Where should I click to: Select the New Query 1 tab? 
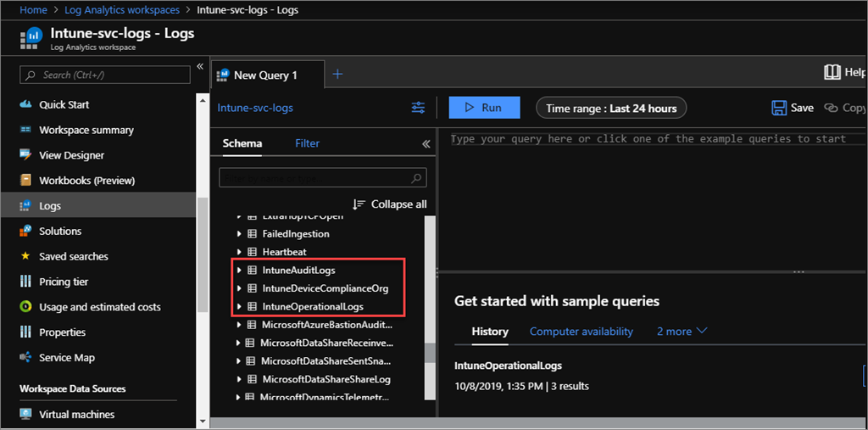[267, 75]
